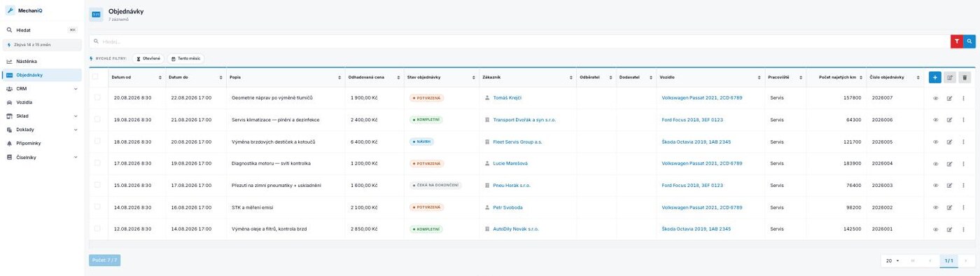The image size is (980, 276).
Task: Click the blue search magnifier button
Action: (969, 42)
